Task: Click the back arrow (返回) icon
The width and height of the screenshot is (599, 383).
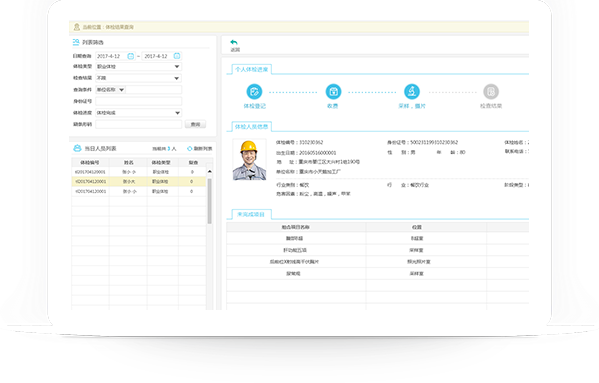Action: 234,42
